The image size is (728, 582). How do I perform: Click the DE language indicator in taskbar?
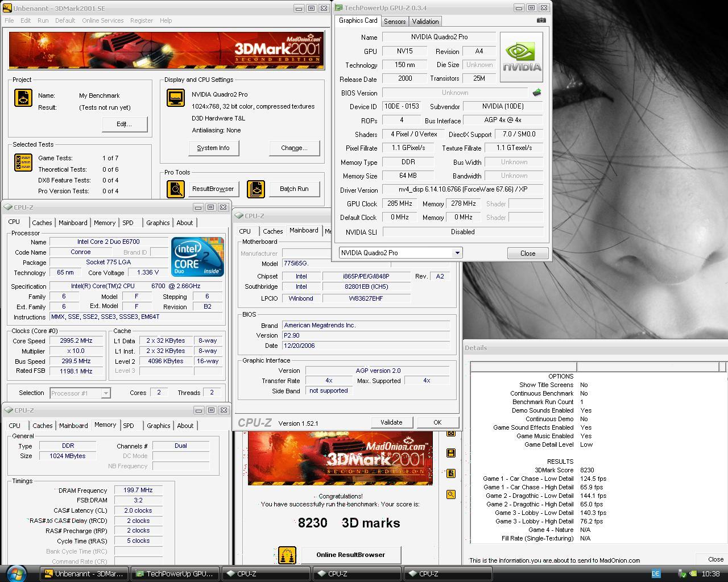click(x=656, y=574)
